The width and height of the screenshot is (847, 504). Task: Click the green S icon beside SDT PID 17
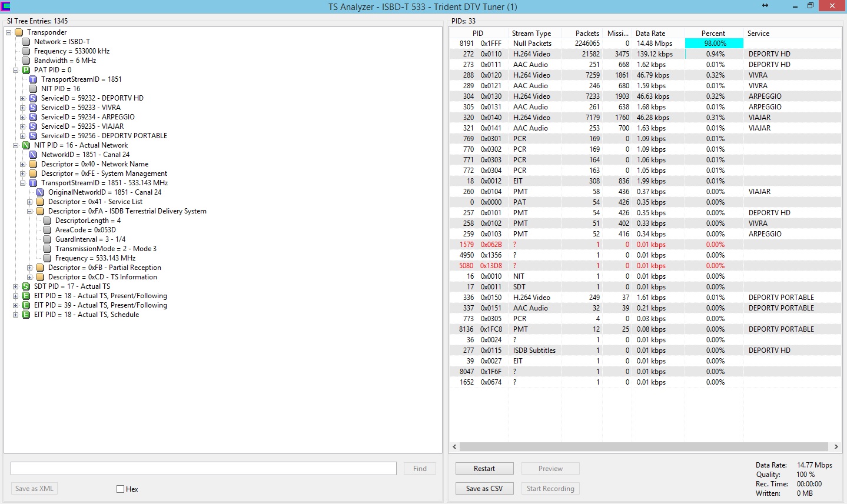coord(26,286)
